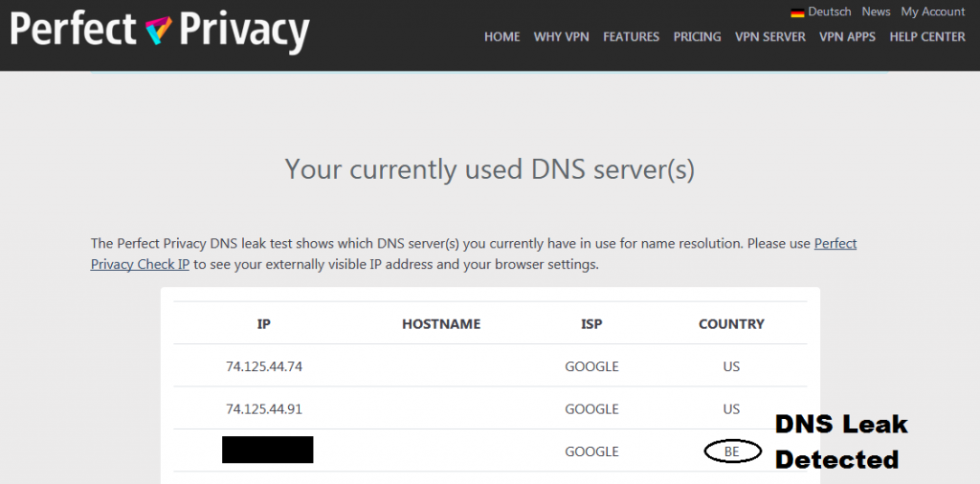Open the VPN SERVER page

point(770,37)
